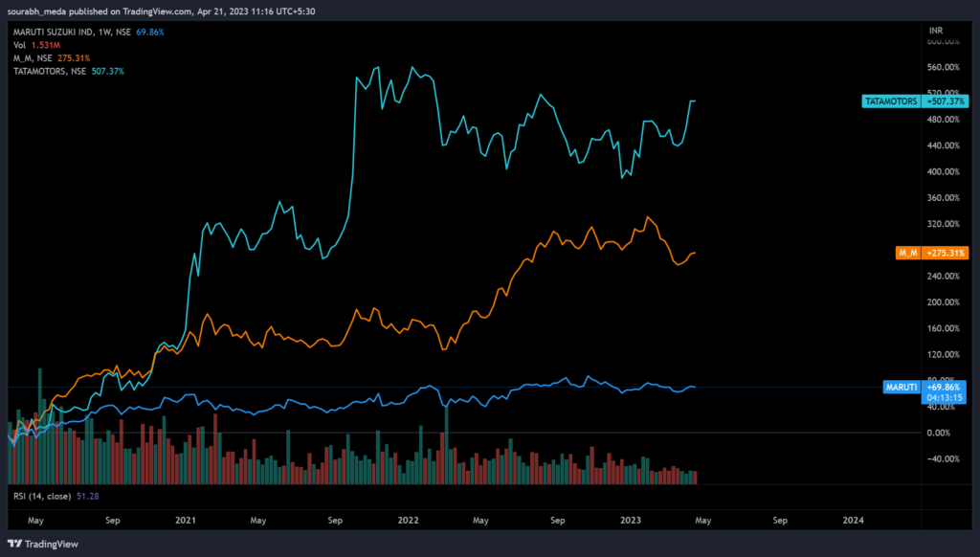
Task: Click the 200.00% axis label
Action: pos(943,301)
